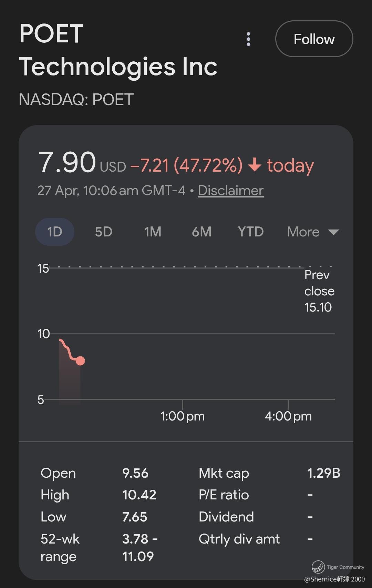Switch to the 5D chart range
The width and height of the screenshot is (372, 588).
[x=104, y=232]
